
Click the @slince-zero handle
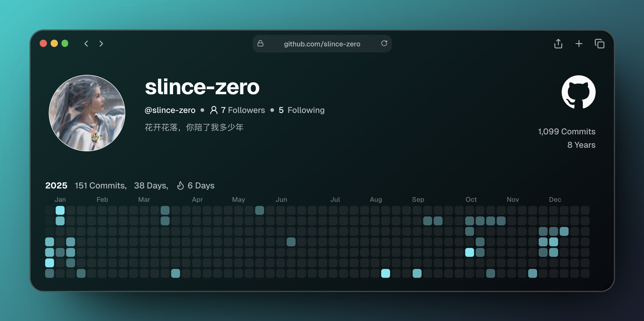[170, 110]
